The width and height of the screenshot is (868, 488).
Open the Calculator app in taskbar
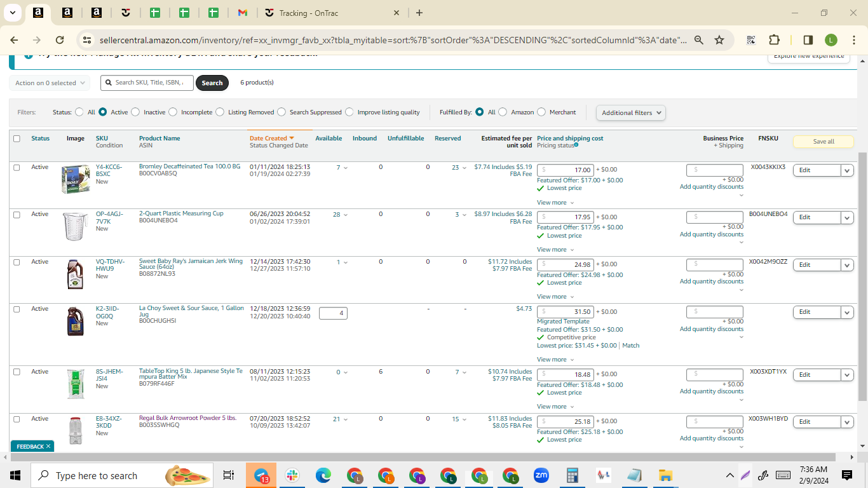(572, 475)
